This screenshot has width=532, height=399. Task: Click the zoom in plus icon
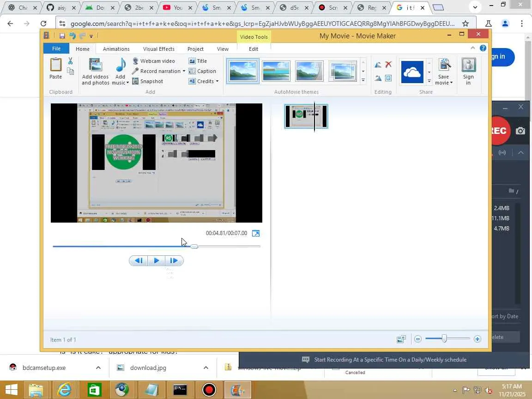click(478, 339)
